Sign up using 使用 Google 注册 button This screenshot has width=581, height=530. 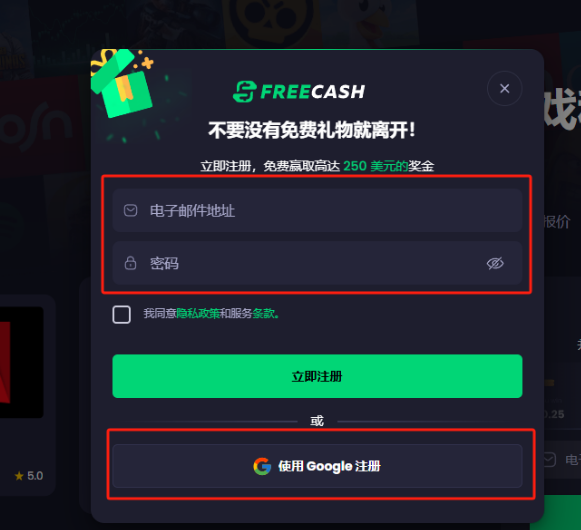click(317, 466)
